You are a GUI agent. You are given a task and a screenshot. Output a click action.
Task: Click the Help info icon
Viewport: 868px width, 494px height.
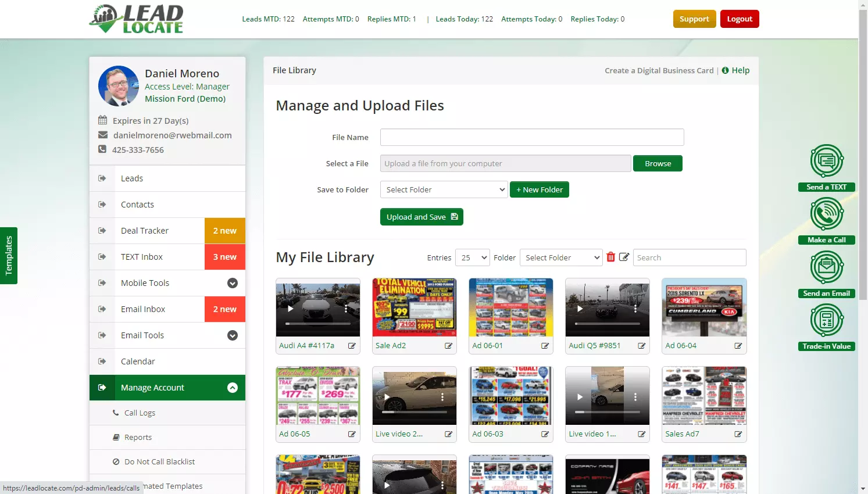pos(725,70)
